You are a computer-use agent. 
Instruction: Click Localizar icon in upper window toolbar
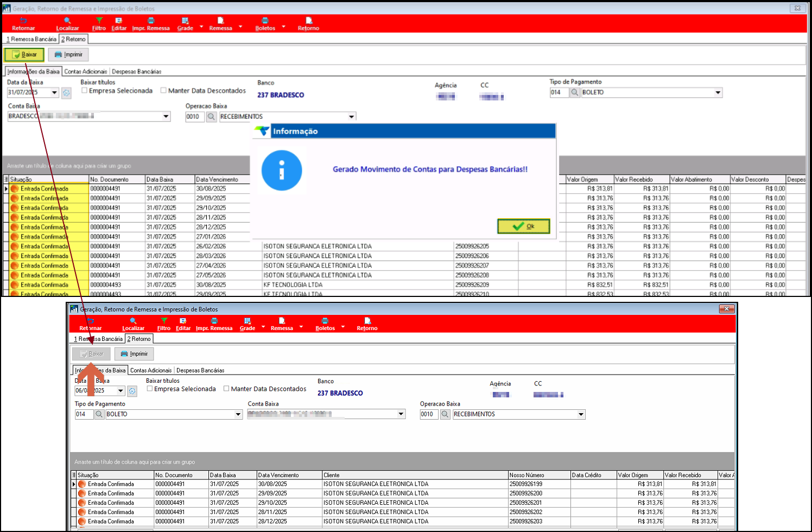click(x=67, y=21)
